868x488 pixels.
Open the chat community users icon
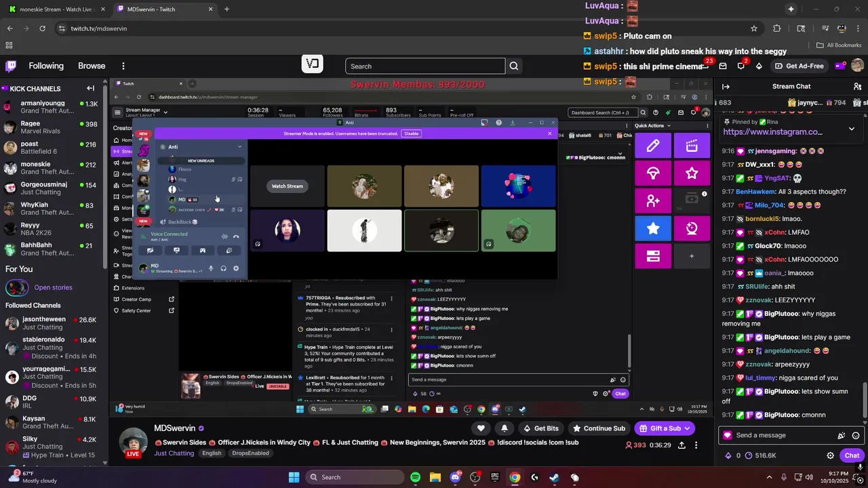tap(856, 87)
